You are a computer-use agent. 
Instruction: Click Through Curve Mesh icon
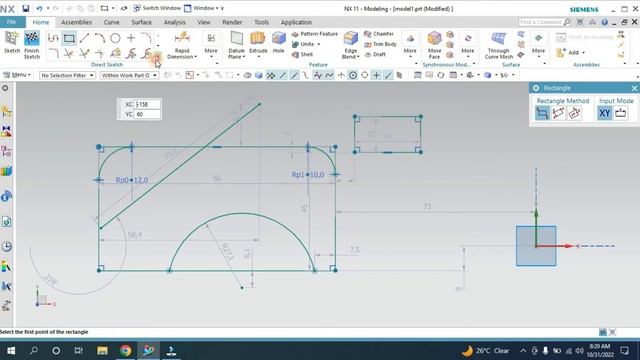(x=498, y=39)
